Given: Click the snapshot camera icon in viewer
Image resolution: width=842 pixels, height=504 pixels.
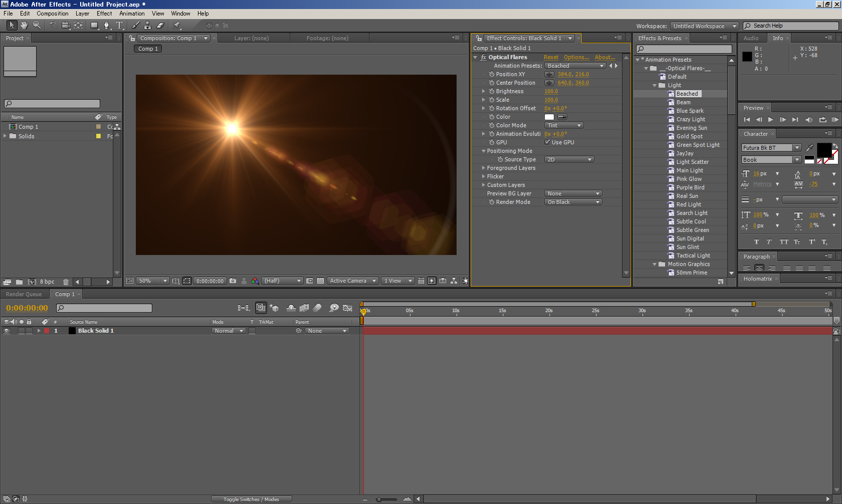Looking at the screenshot, I should click(233, 281).
